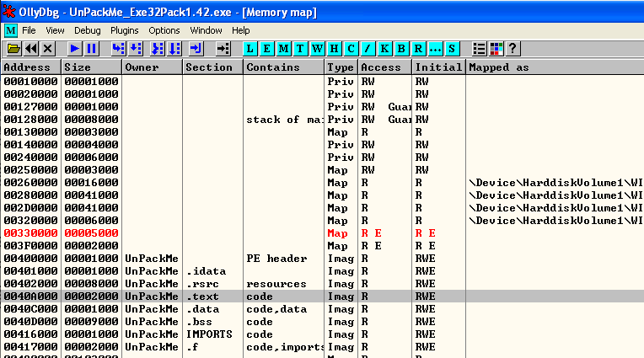The height and width of the screenshot is (358, 644).
Task: Select the .rsrc resources row
Action: pyautogui.click(x=322, y=284)
